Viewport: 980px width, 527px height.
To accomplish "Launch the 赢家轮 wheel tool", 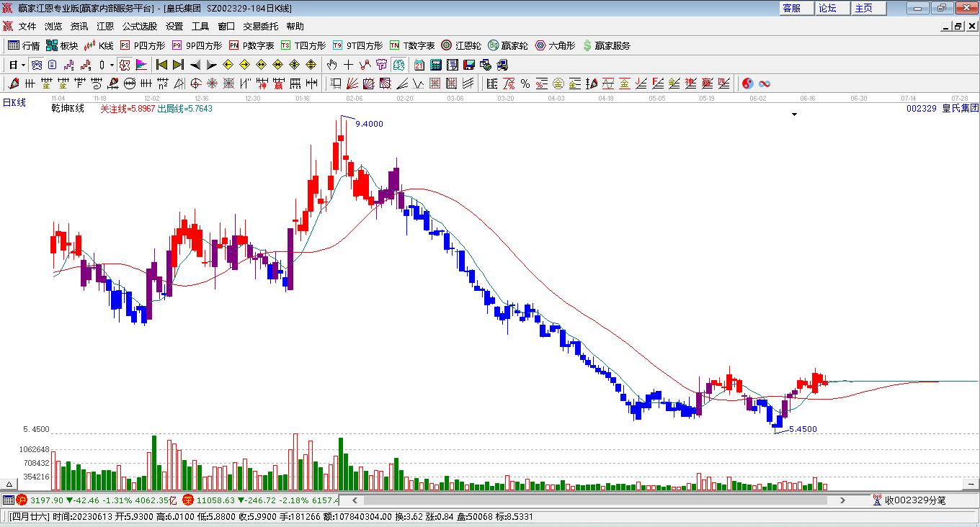I will (508, 45).
